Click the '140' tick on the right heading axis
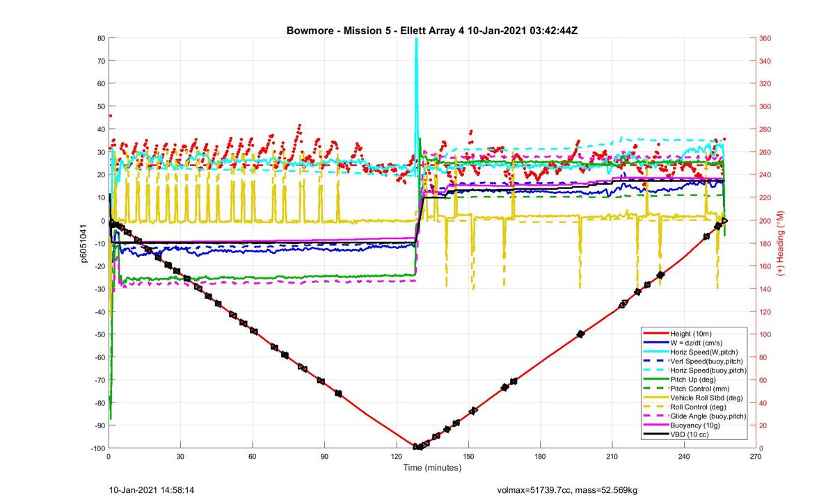Screen dimensions: 835x504 pyautogui.click(x=765, y=289)
